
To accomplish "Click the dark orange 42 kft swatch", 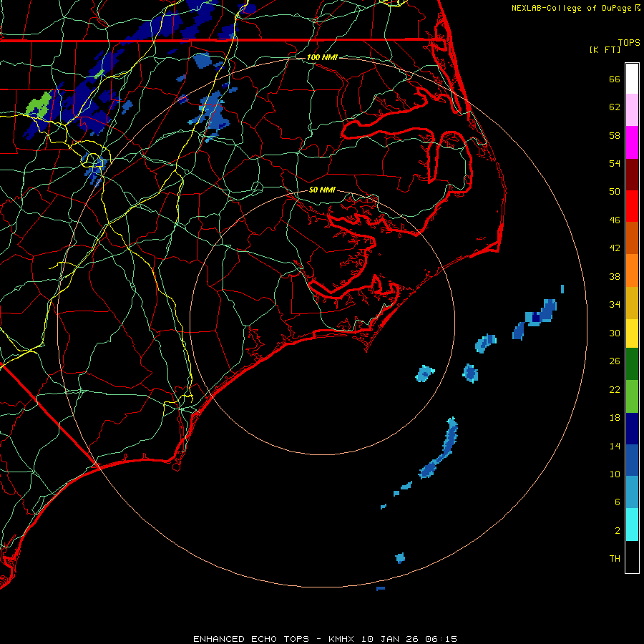I will point(632,238).
